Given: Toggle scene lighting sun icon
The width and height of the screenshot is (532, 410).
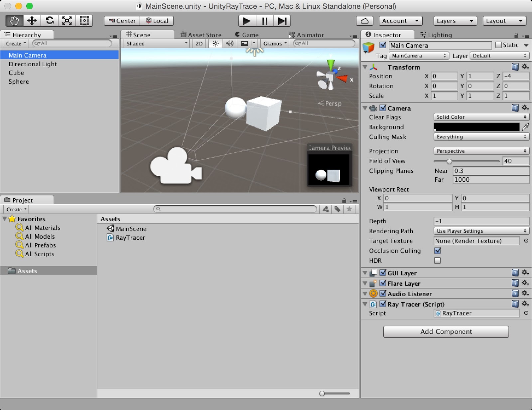Looking at the screenshot, I should pyautogui.click(x=215, y=44).
